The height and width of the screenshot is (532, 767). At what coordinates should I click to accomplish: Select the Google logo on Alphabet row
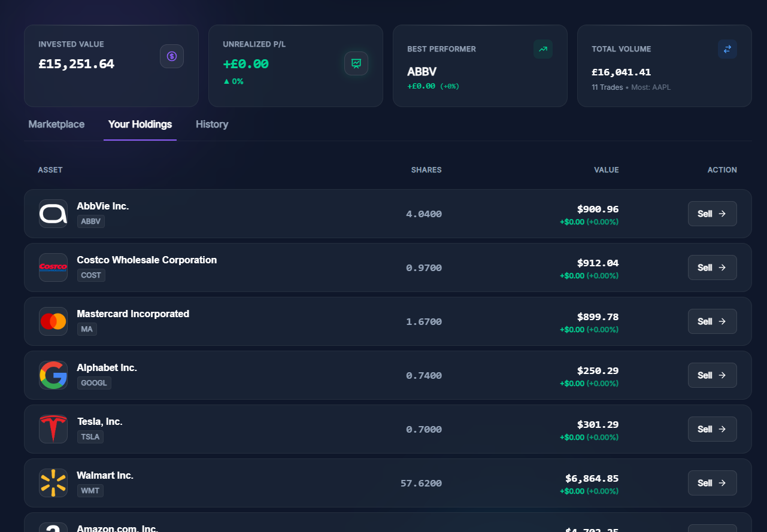53,375
